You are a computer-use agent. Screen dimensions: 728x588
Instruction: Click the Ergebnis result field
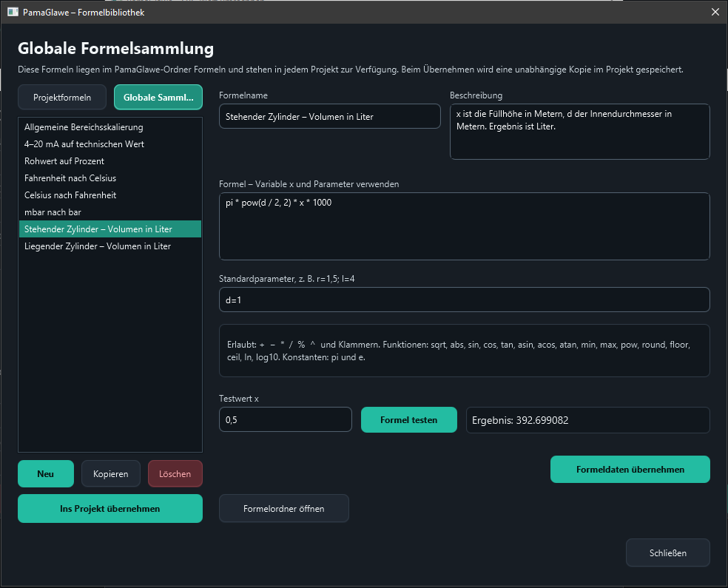[587, 420]
